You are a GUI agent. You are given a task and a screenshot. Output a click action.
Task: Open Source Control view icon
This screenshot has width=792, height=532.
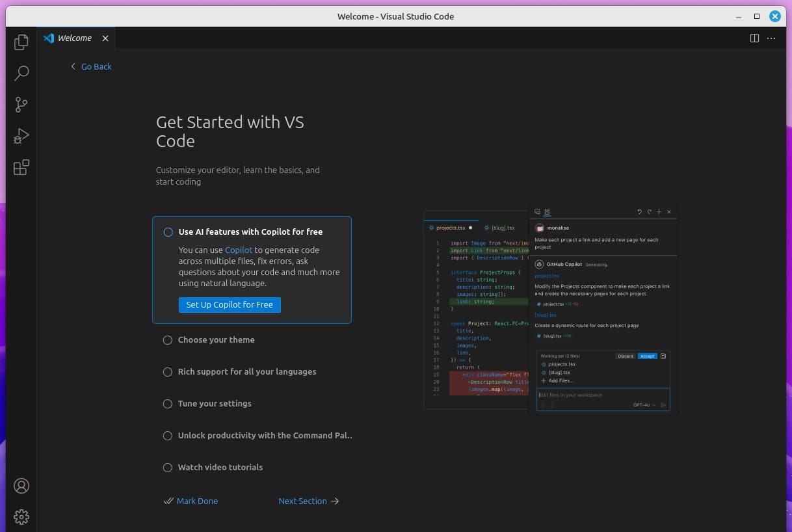click(x=21, y=105)
